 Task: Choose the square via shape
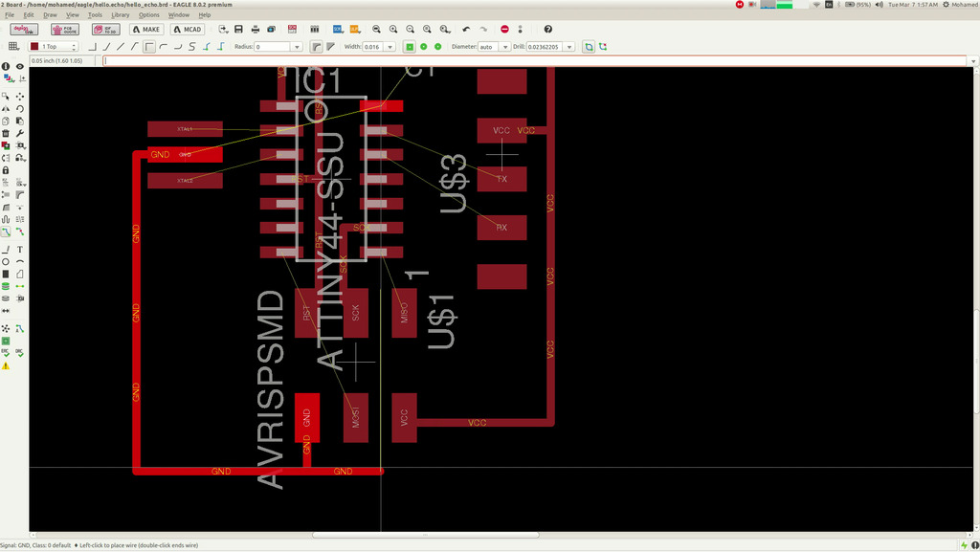tap(410, 47)
